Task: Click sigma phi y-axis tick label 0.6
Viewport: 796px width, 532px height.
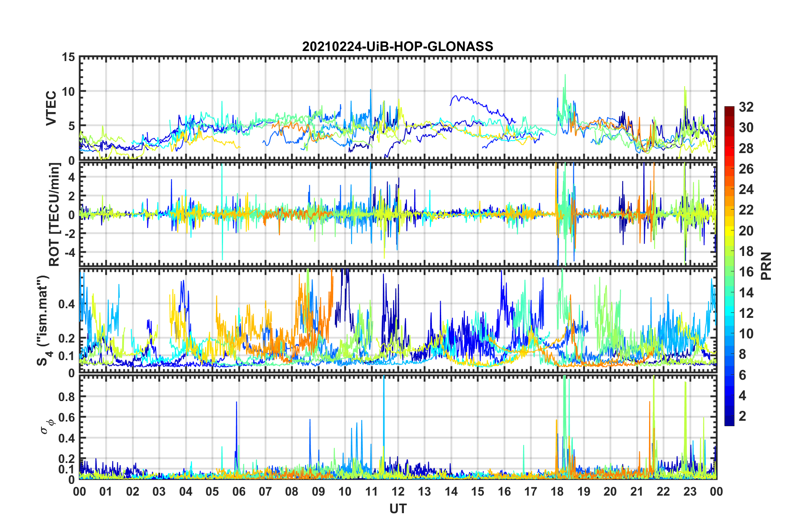Action: (67, 417)
